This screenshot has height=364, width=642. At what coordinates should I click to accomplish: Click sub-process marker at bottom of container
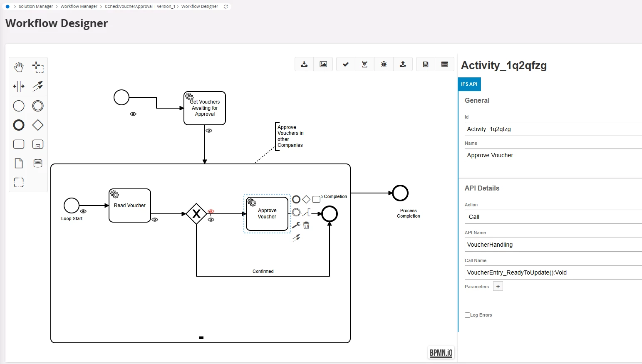tap(201, 337)
